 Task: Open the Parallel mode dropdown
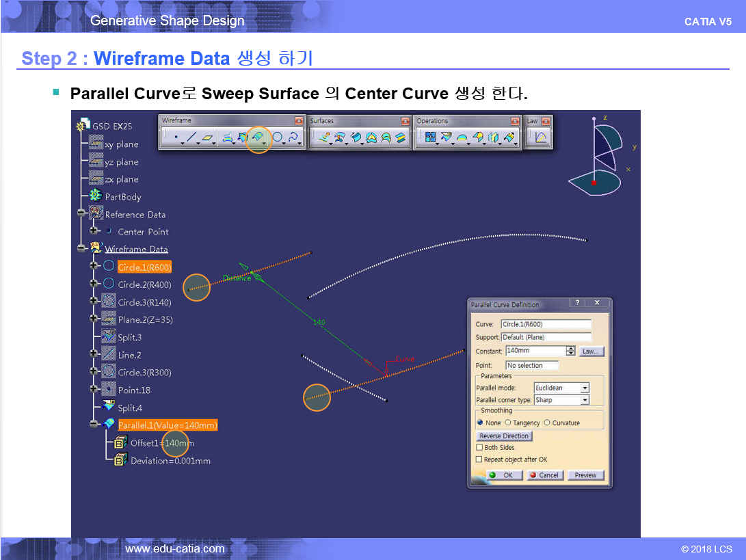[585, 388]
